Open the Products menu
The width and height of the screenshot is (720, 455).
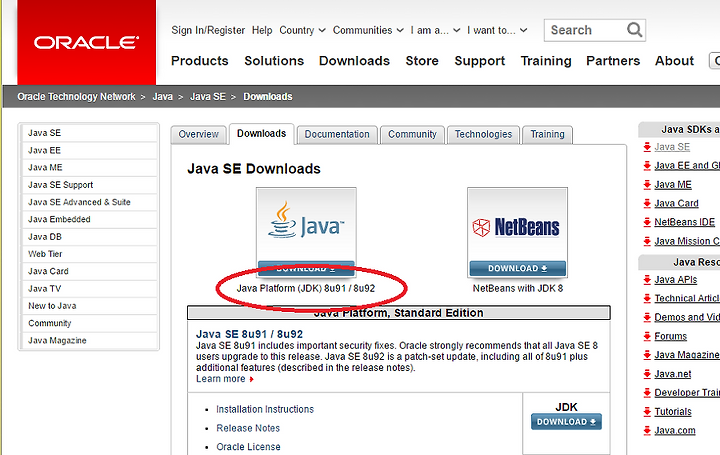click(x=199, y=61)
